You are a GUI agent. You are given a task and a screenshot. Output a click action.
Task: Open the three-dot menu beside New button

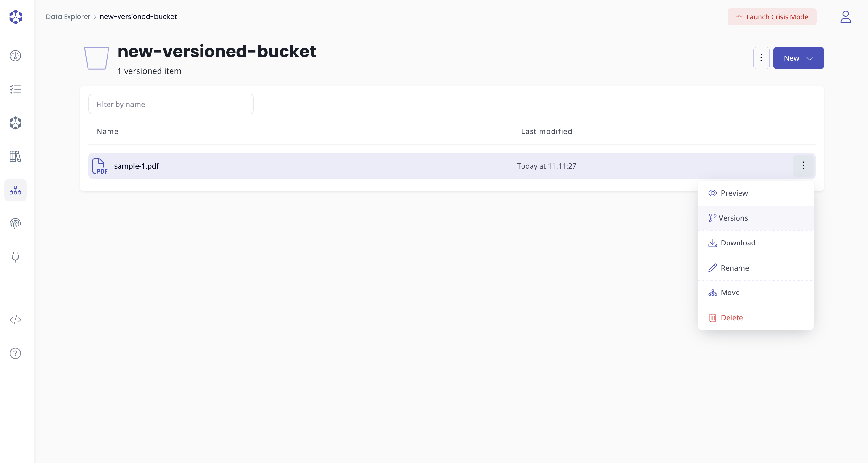click(761, 58)
